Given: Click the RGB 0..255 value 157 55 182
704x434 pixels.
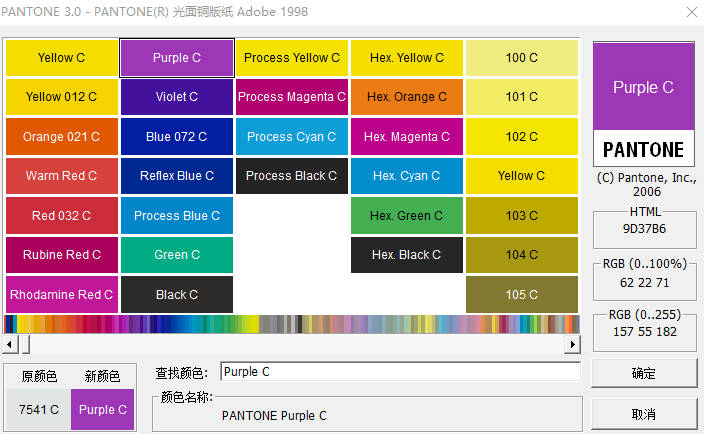Looking at the screenshot, I should (645, 332).
